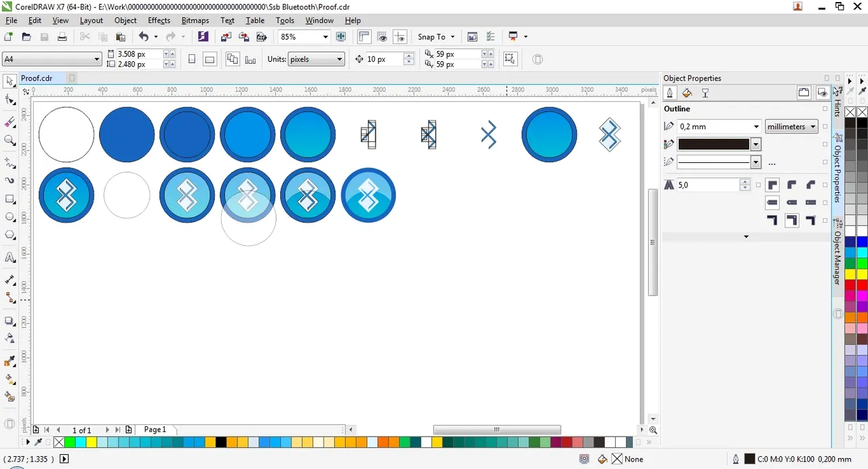The height and width of the screenshot is (469, 868).
Task: Select the Rectangle tool
Action: pos(9,200)
